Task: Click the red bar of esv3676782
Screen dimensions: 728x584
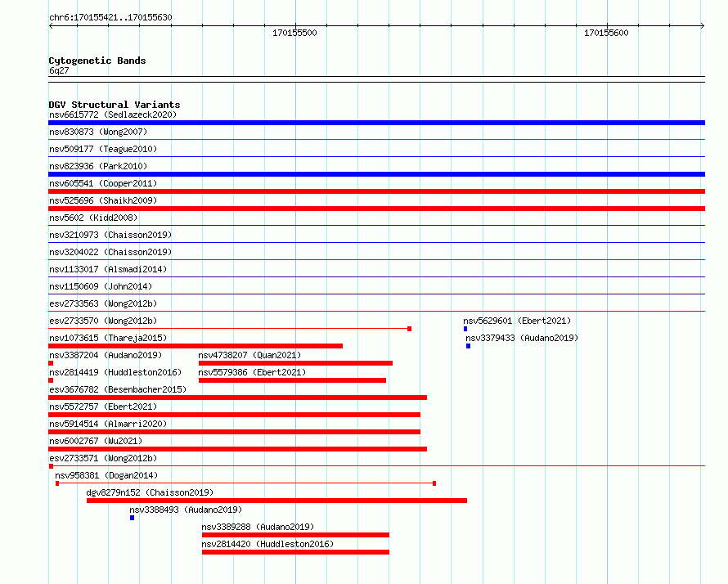Action: point(237,398)
